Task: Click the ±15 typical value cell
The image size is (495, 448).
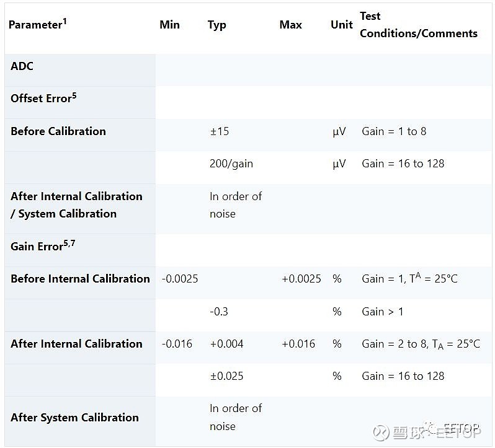Action: (219, 131)
